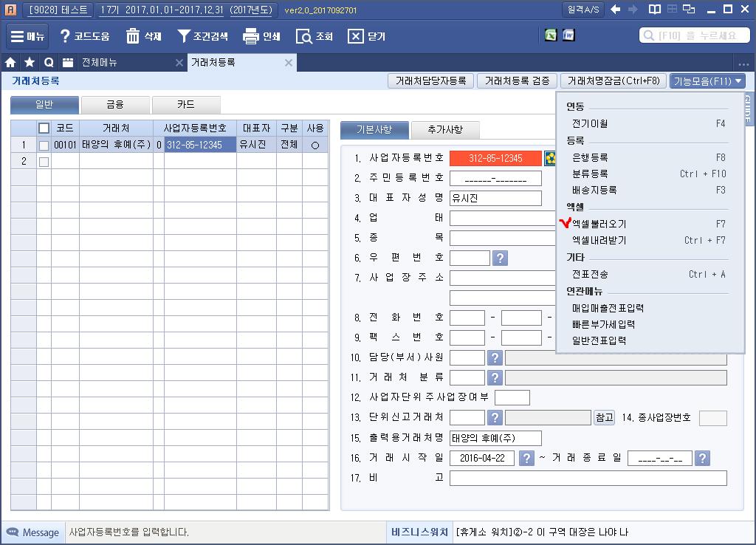
Task: Open favorites star icon
Action: coord(30,63)
